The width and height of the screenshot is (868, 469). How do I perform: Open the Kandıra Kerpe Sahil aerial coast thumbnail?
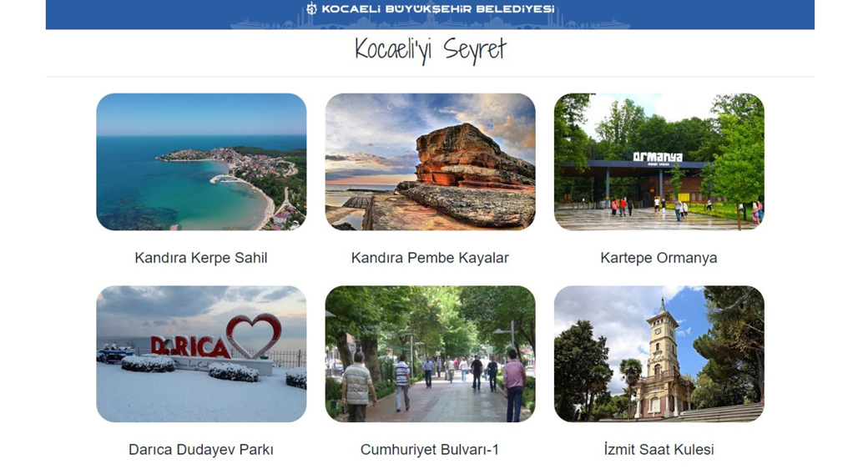tap(201, 162)
